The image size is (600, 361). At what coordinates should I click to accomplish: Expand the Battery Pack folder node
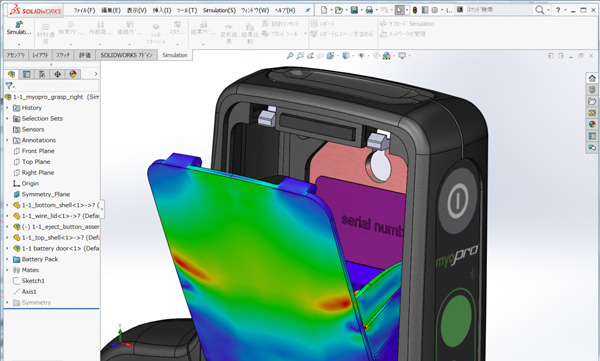coord(7,259)
